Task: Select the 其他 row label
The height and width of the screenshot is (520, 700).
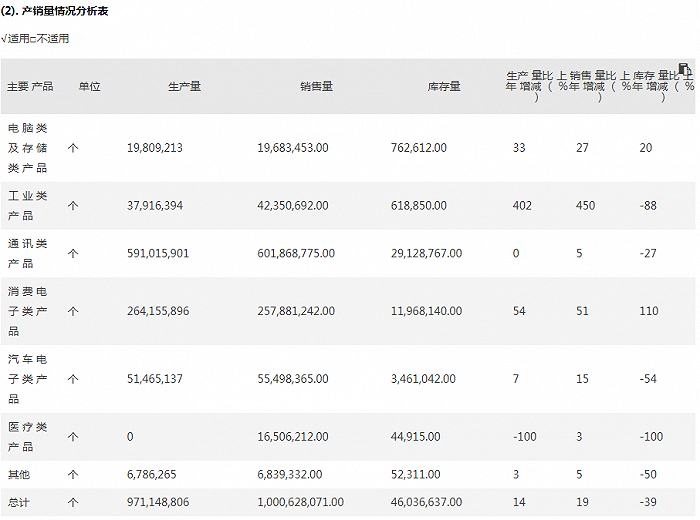Action: click(19, 475)
